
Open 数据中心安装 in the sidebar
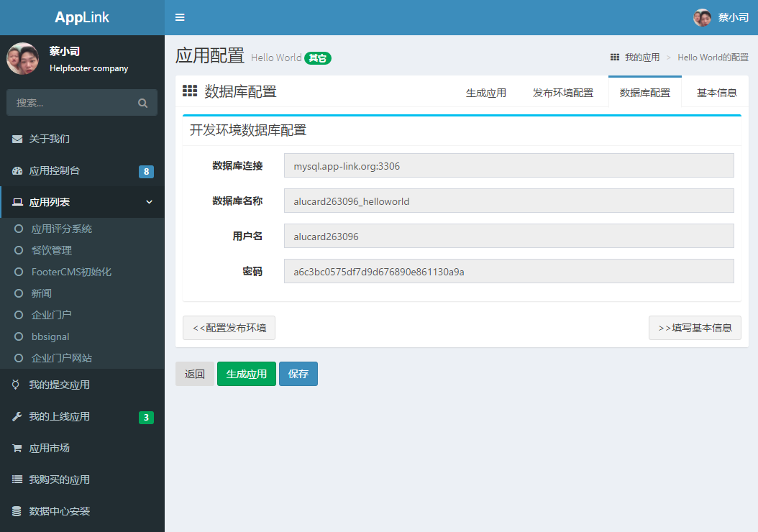82,511
